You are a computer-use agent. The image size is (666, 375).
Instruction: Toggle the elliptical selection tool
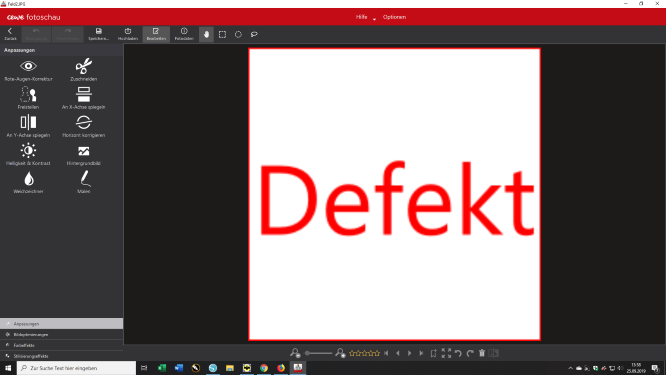[x=238, y=34]
